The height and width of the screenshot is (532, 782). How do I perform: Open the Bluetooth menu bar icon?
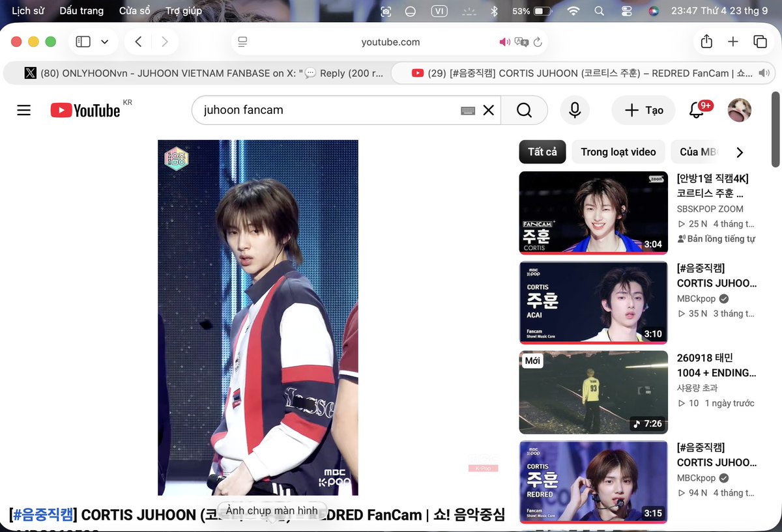click(x=494, y=11)
